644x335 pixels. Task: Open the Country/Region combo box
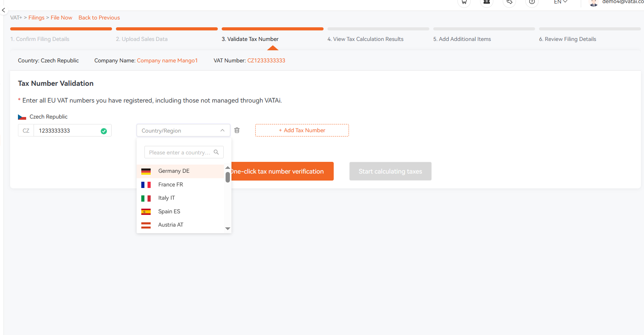point(183,131)
